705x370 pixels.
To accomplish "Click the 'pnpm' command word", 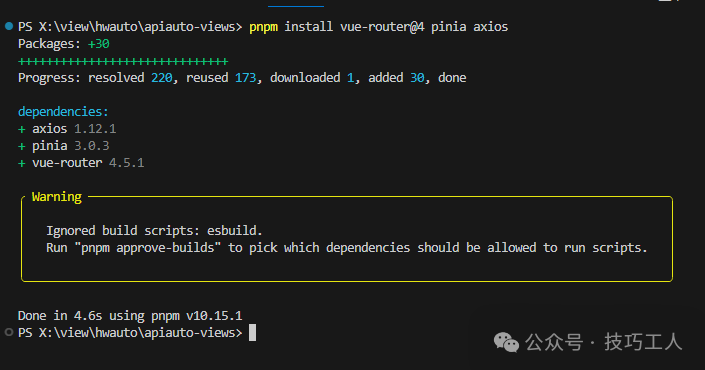I will (x=263, y=27).
